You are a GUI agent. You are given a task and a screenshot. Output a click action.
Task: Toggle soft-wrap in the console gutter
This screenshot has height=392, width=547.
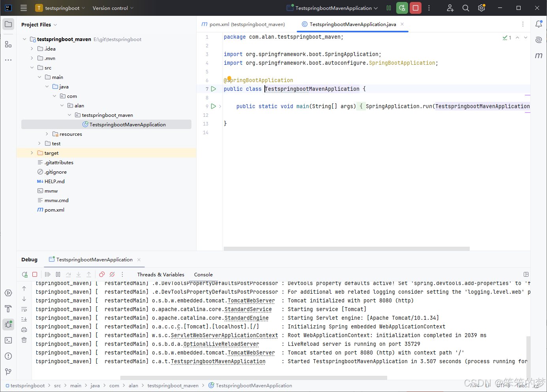tap(24, 309)
